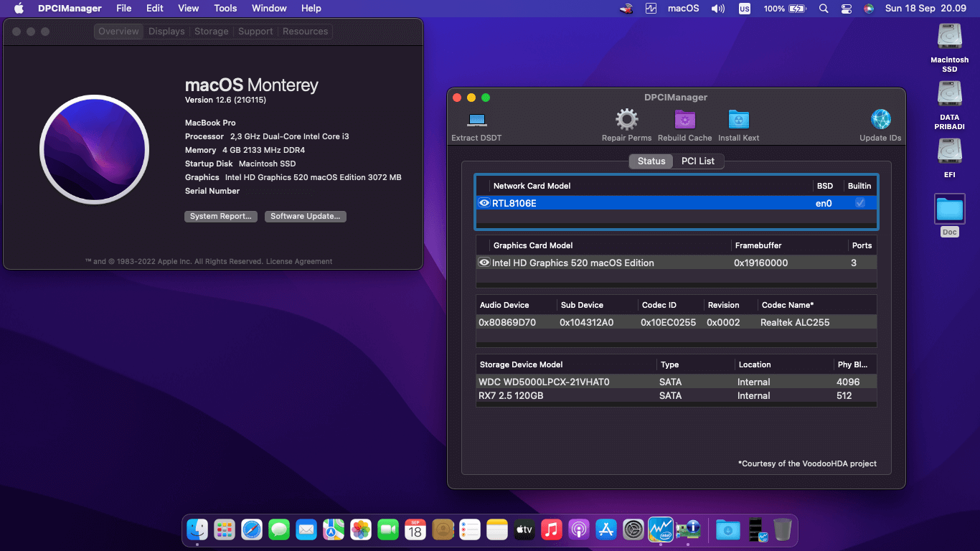Select the RX7 2.5 120GB storage row
The height and width of the screenshot is (551, 980).
click(677, 395)
